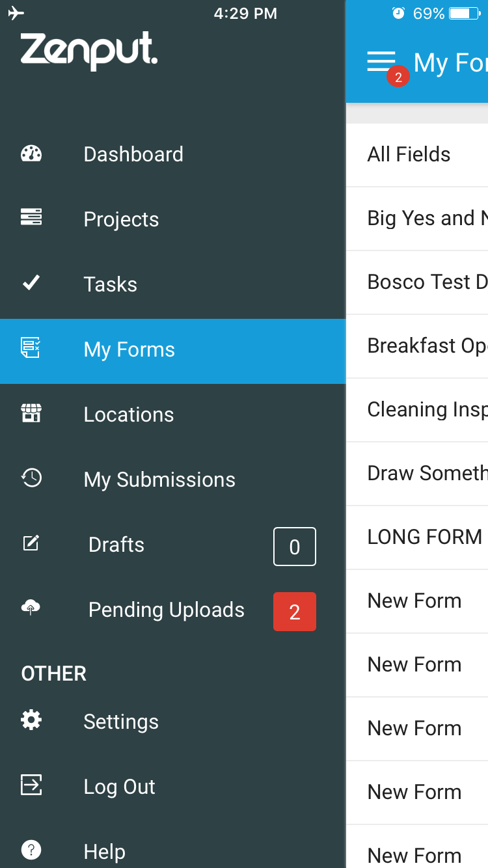
Task: Tap the Drafts pencil icon
Action: pyautogui.click(x=31, y=543)
